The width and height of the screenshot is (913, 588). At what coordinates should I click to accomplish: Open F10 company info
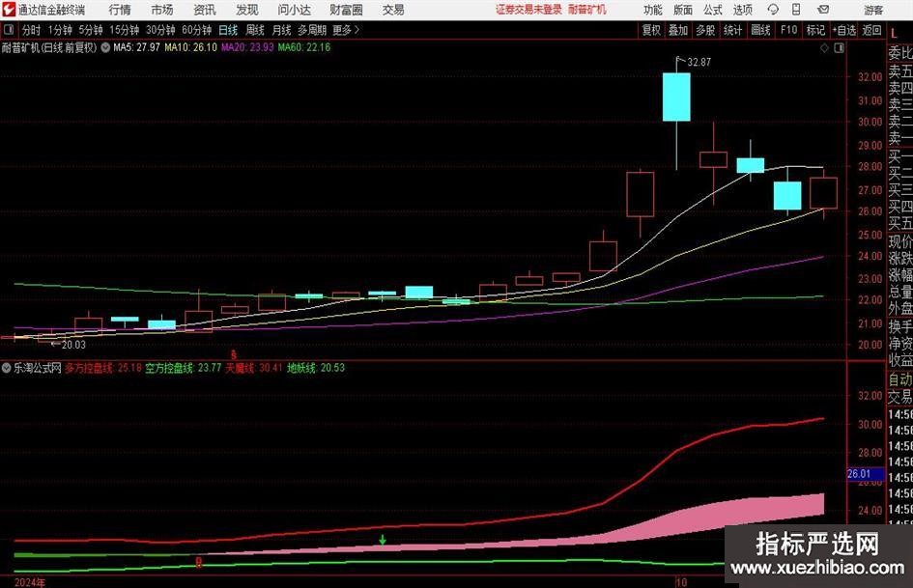pyautogui.click(x=789, y=30)
